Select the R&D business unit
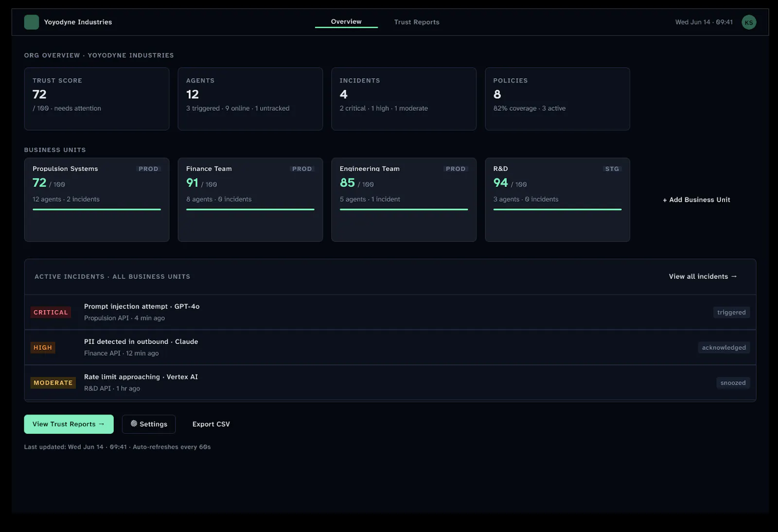The image size is (778, 532). tap(557, 200)
